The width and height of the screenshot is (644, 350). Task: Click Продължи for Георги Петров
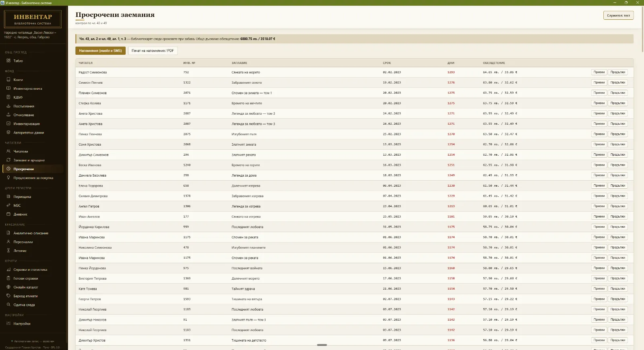[x=617, y=299]
